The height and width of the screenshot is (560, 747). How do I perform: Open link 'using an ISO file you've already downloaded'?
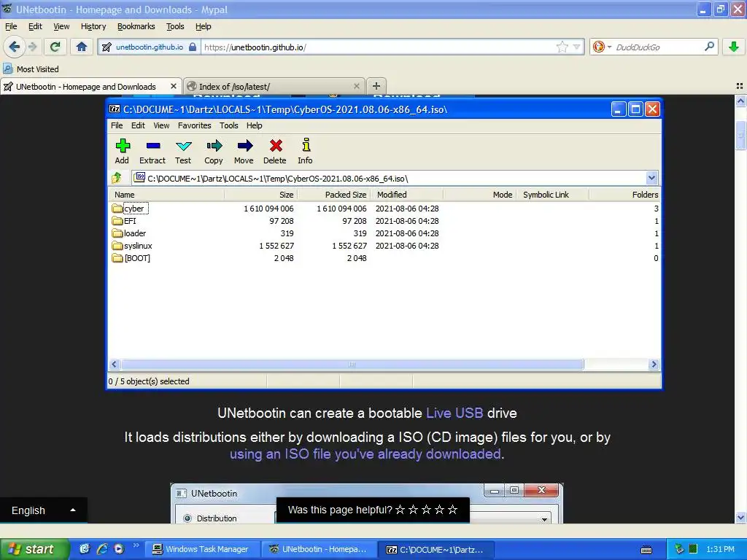365,454
